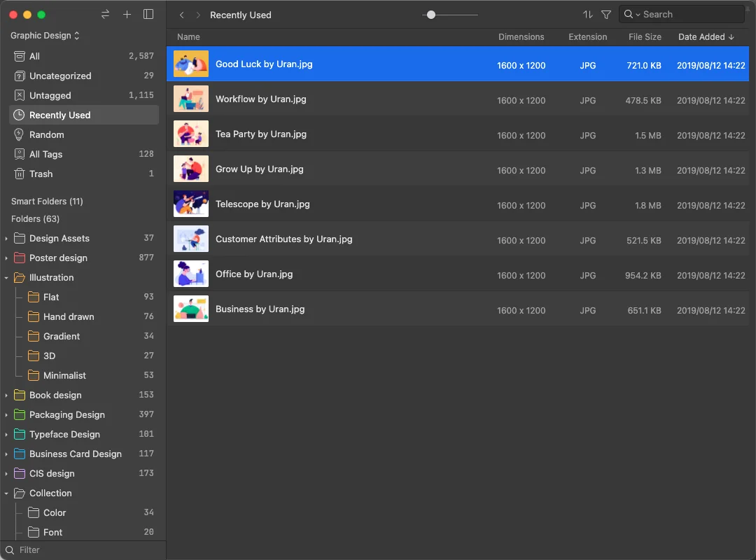Go forward with the right arrow
The height and width of the screenshot is (560, 756).
click(198, 15)
